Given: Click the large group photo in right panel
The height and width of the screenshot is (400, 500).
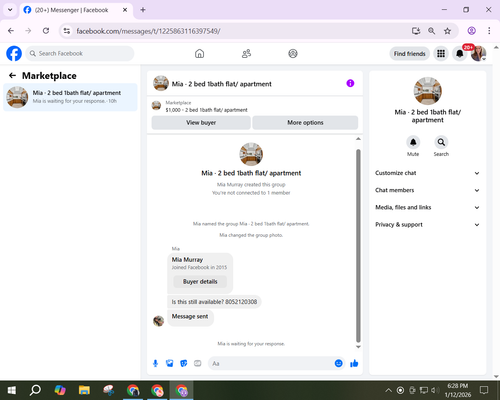Looking at the screenshot, I should click(427, 91).
